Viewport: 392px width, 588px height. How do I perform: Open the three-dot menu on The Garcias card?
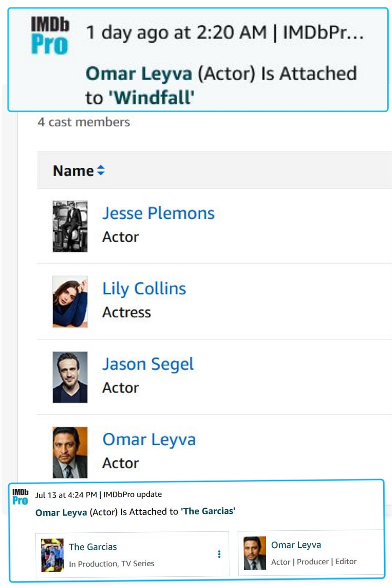(x=219, y=554)
